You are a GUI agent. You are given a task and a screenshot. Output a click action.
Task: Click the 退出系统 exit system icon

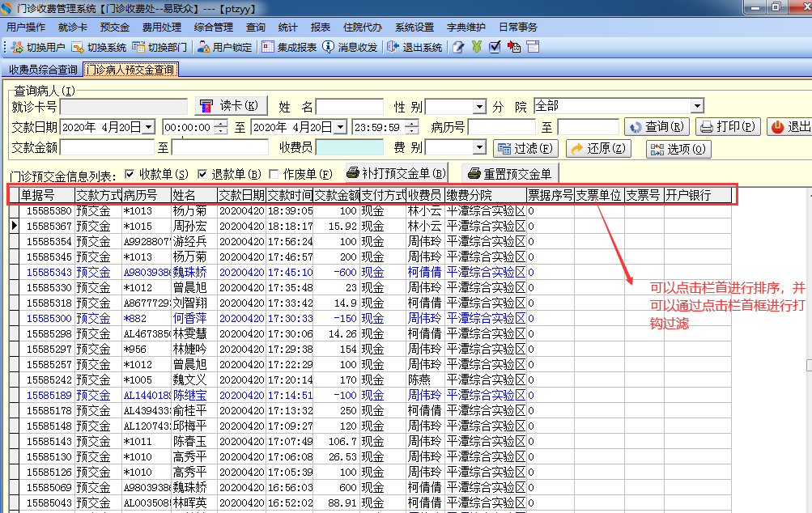point(393,47)
